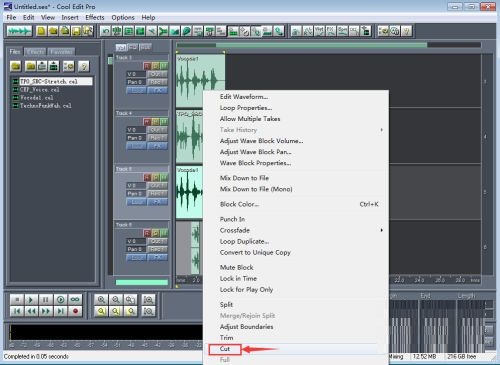Expand the Take History submenu arrow
500x365 pixels.
pyautogui.click(x=381, y=130)
